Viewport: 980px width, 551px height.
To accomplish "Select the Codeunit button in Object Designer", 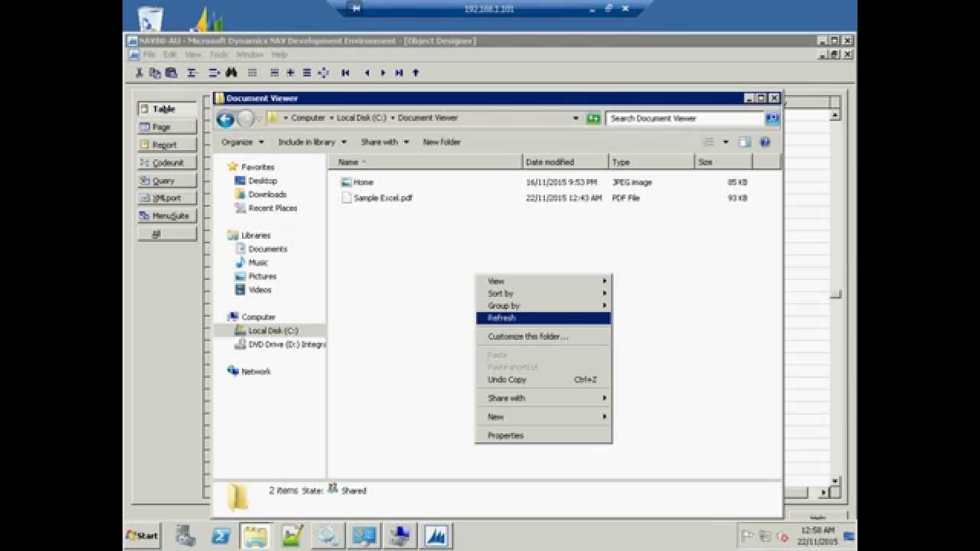I will (167, 163).
